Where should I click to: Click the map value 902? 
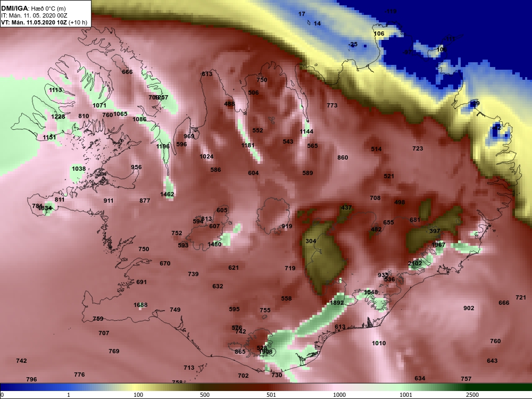click(x=469, y=309)
